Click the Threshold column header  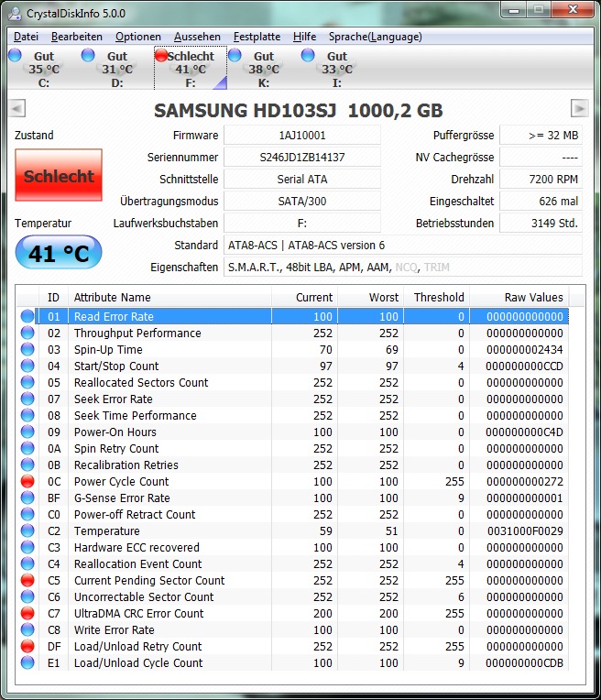pos(437,298)
